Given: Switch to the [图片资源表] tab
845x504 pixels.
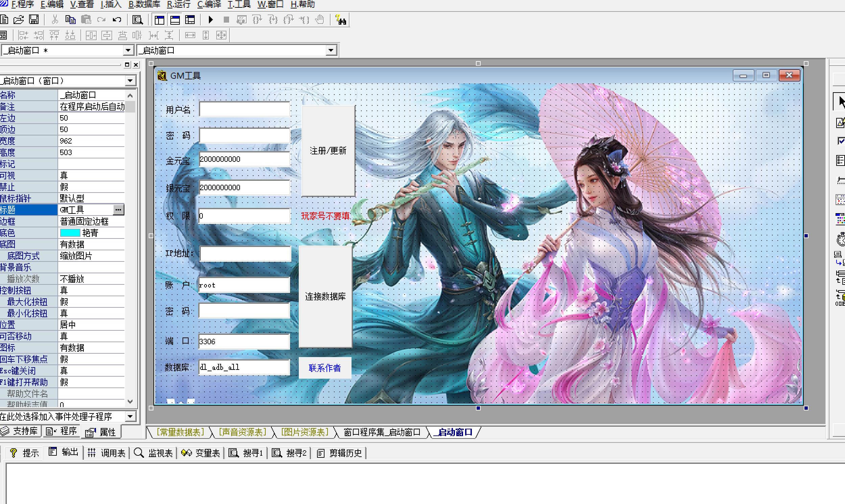Looking at the screenshot, I should 305,432.
